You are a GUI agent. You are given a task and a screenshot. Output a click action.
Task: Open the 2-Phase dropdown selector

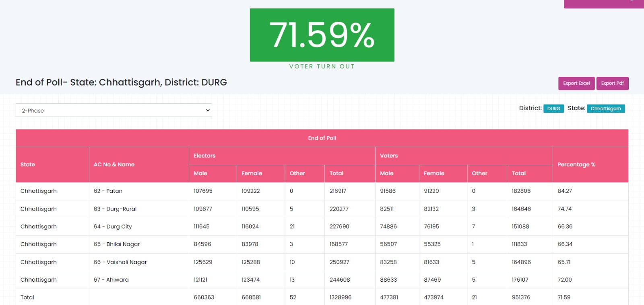114,110
